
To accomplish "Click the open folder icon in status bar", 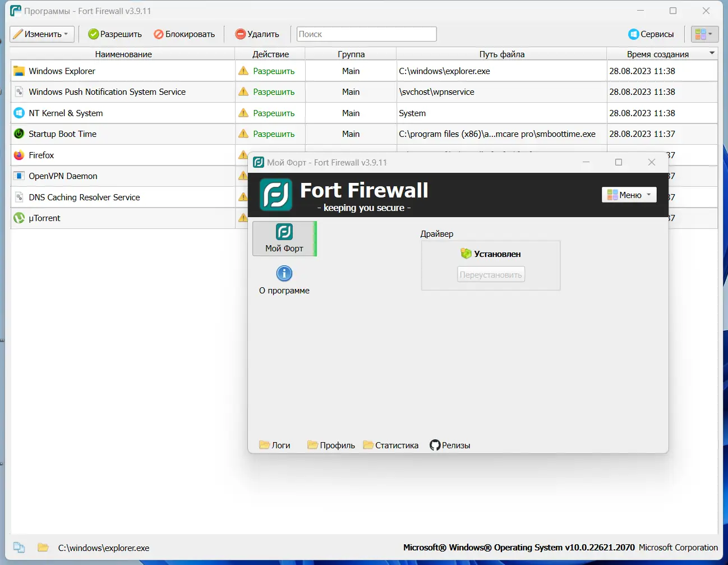I will [x=43, y=548].
